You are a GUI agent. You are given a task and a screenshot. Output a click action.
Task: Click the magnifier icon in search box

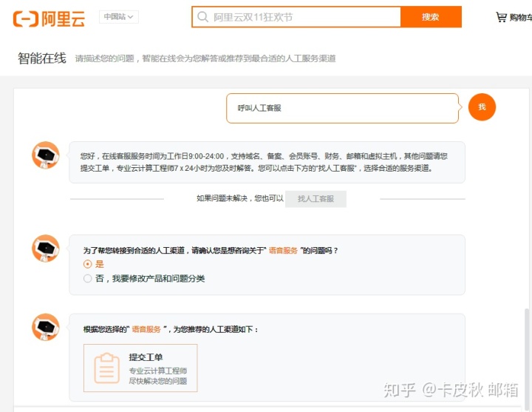[202, 17]
